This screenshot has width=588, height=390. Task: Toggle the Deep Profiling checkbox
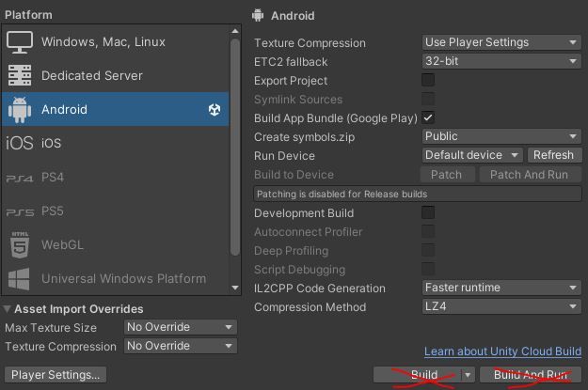tap(428, 250)
